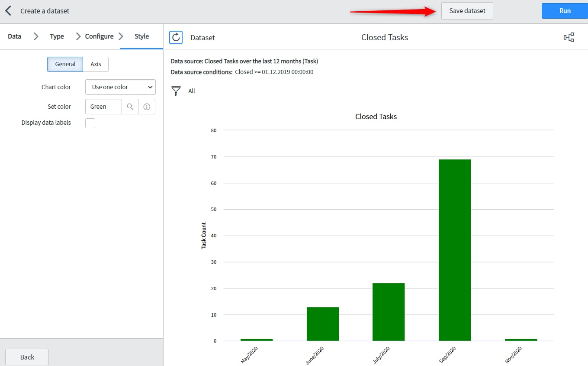This screenshot has height=366, width=588.
Task: Select the Data step in the wizard
Action: (x=14, y=36)
